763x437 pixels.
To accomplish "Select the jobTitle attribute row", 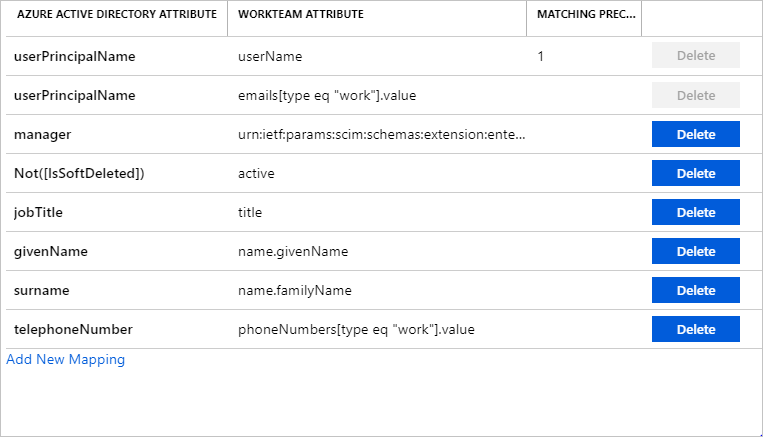I will click(38, 212).
